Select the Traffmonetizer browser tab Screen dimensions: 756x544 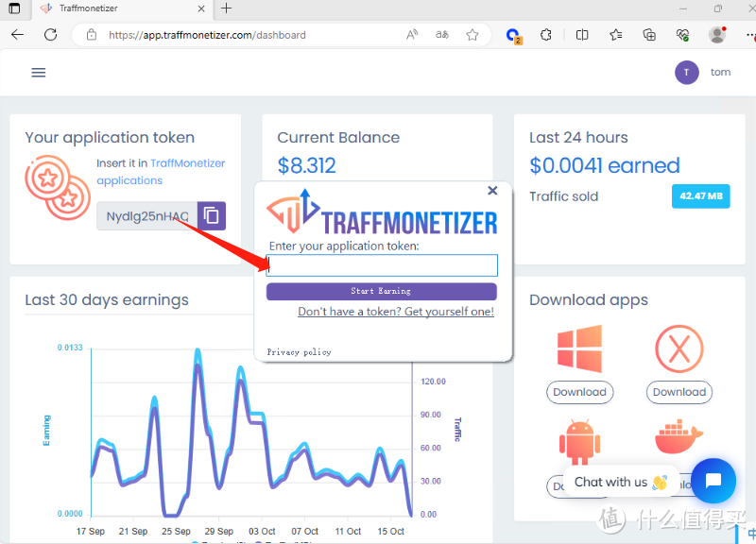113,8
